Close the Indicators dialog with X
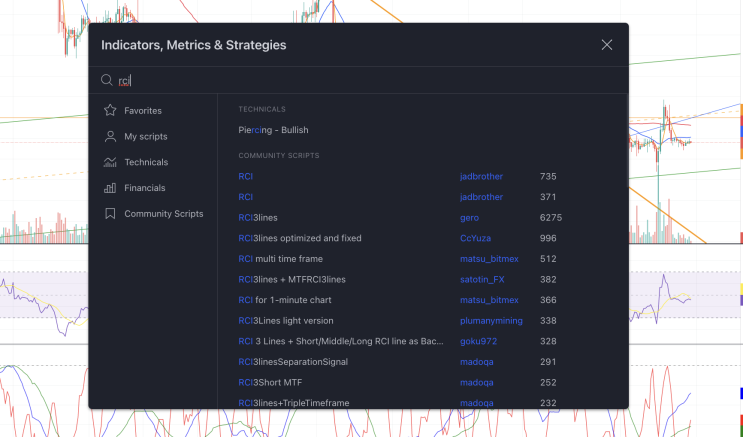 (x=606, y=45)
